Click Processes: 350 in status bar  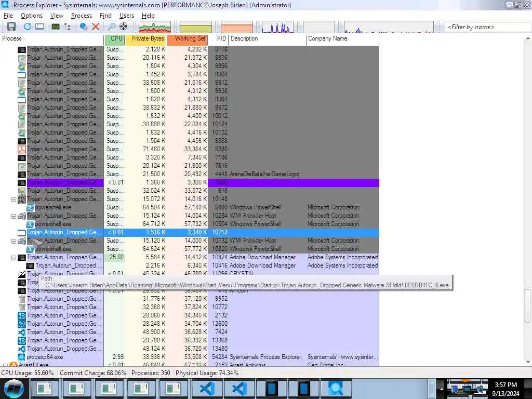click(x=151, y=373)
